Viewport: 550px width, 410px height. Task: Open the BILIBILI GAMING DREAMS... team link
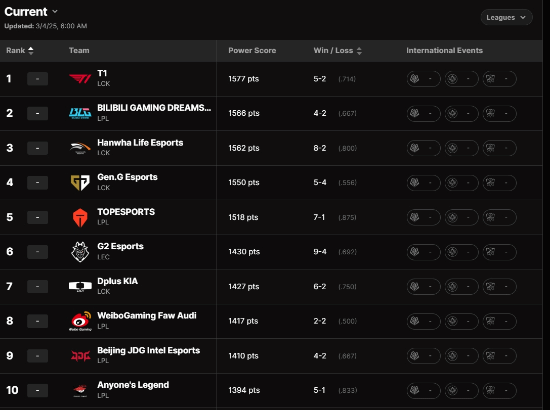154,108
